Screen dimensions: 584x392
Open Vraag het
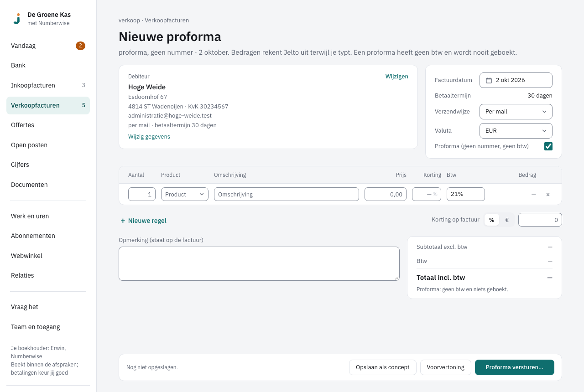tap(48, 307)
